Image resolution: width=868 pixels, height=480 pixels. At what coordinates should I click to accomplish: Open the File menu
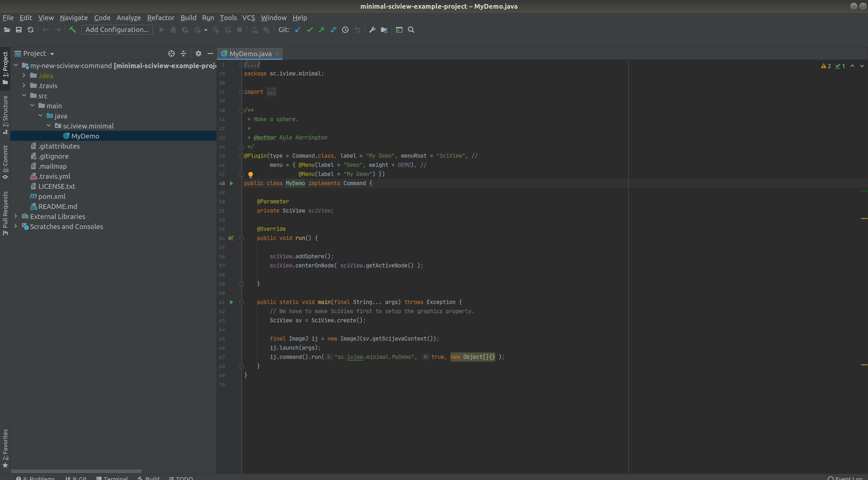click(8, 18)
